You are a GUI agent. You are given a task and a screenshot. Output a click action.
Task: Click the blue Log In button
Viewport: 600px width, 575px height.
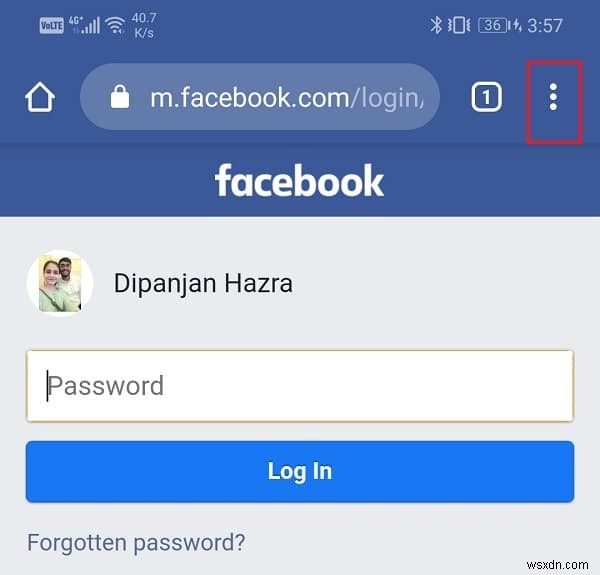click(x=300, y=471)
